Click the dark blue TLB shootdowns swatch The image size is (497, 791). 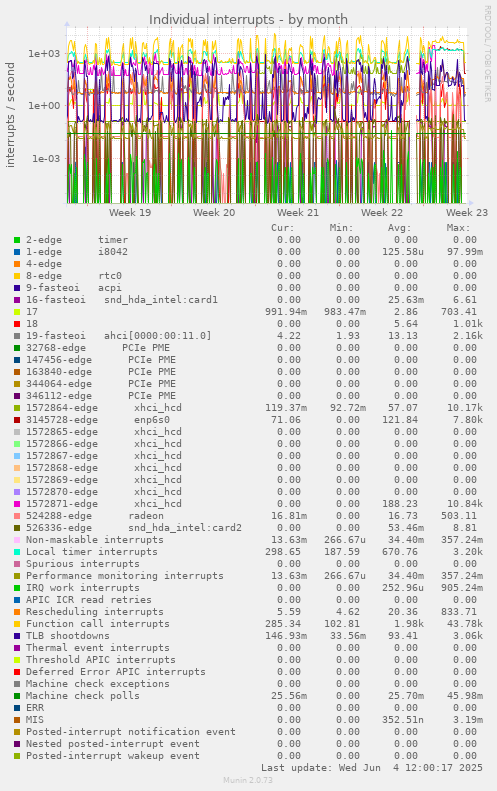(x=17, y=636)
